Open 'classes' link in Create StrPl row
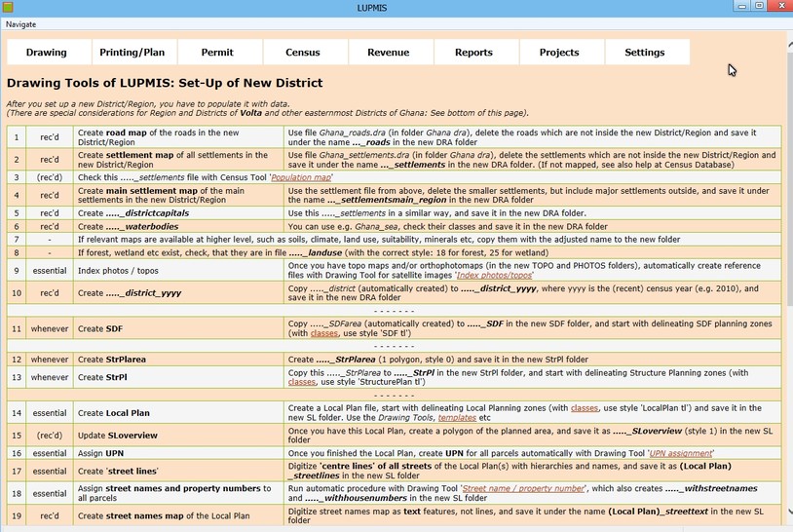The height and width of the screenshot is (532, 793). click(301, 382)
